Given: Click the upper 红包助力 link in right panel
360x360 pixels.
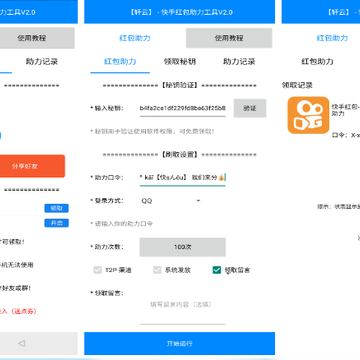Looking at the screenshot, I should (332, 38).
